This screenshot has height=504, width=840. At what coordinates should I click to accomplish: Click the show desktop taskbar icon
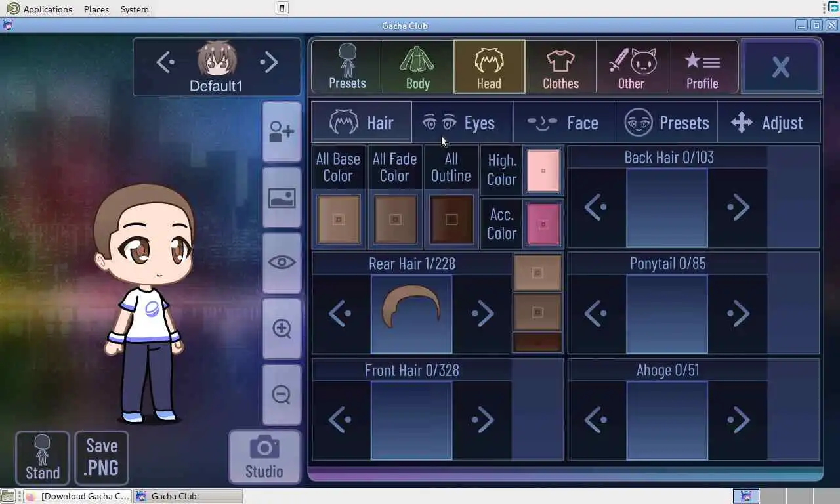click(7, 496)
